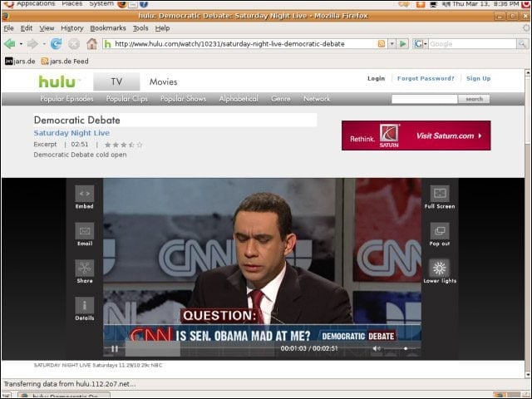The height and width of the screenshot is (399, 532).
Task: Open the jars.de bookmark
Action: tap(20, 61)
